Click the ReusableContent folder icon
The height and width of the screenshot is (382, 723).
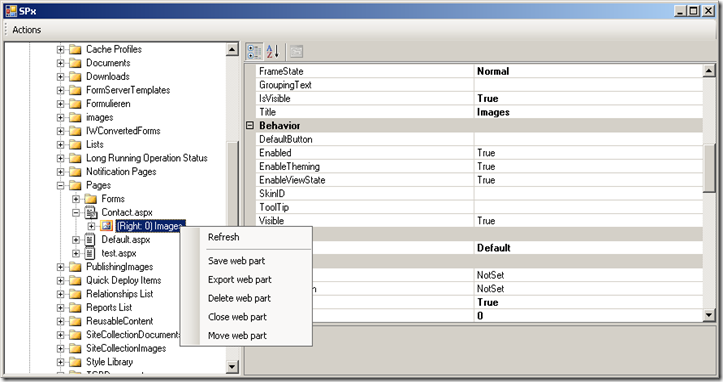(x=75, y=321)
